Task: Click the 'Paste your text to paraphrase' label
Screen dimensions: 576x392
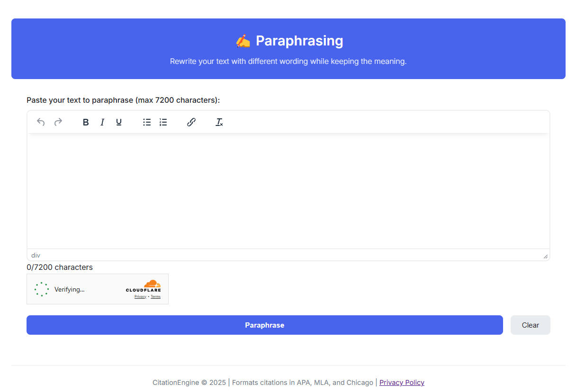Action: (123, 100)
